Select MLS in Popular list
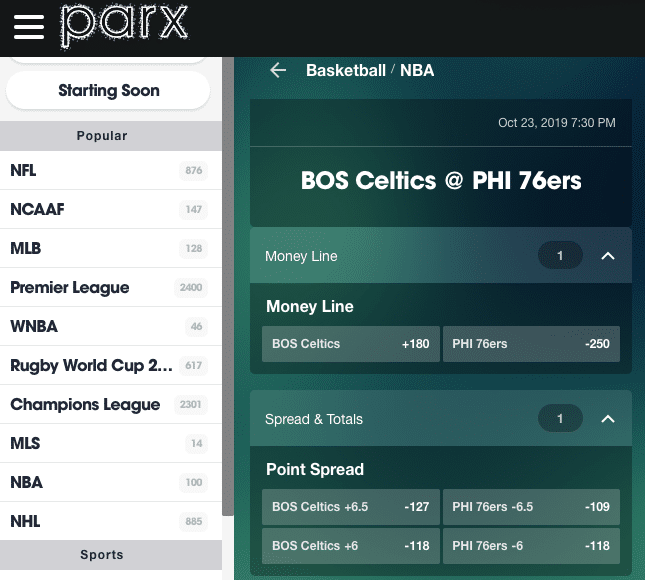Viewport: 645px width, 580px height. [x=111, y=443]
